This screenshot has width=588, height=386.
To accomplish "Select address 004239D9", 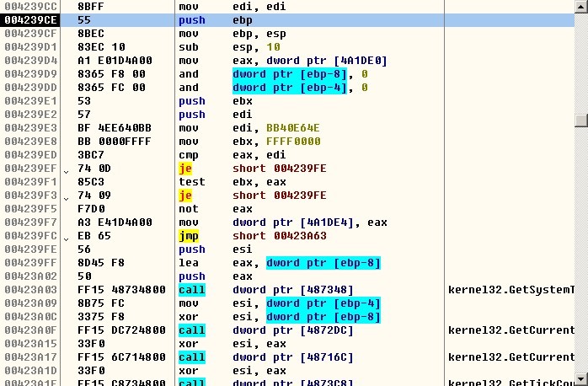I will [x=30, y=74].
